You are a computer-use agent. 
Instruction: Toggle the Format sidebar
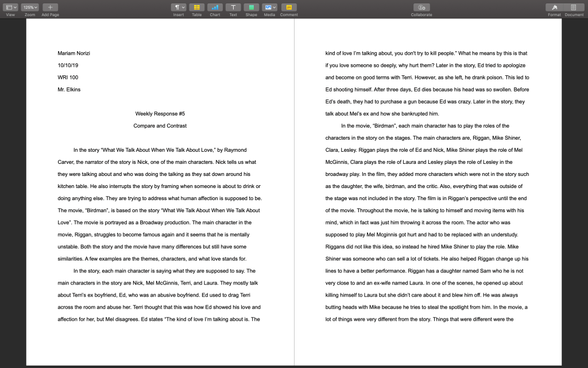(555, 7)
